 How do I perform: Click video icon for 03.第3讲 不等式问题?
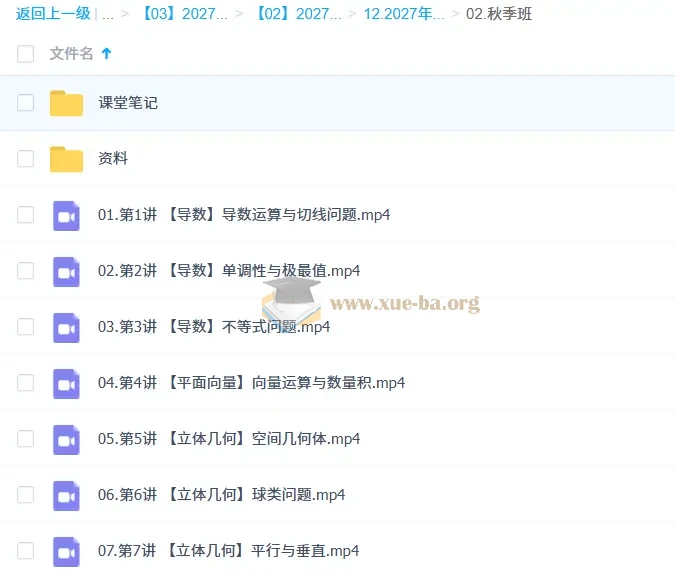66,328
